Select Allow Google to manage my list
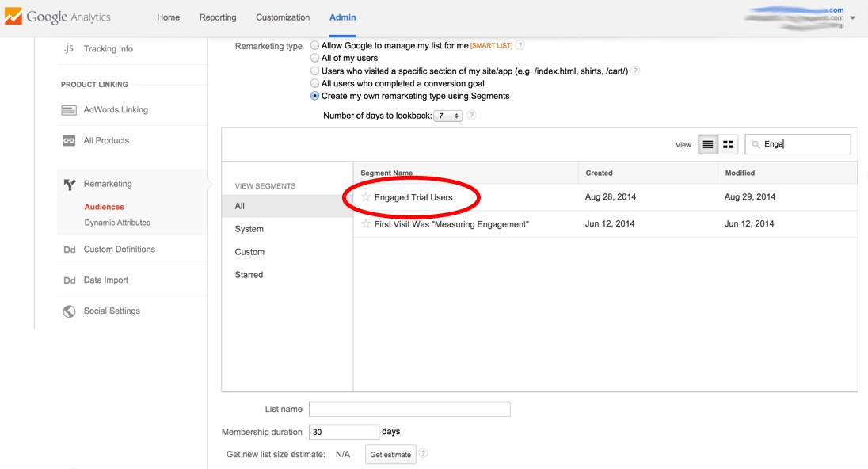 314,45
